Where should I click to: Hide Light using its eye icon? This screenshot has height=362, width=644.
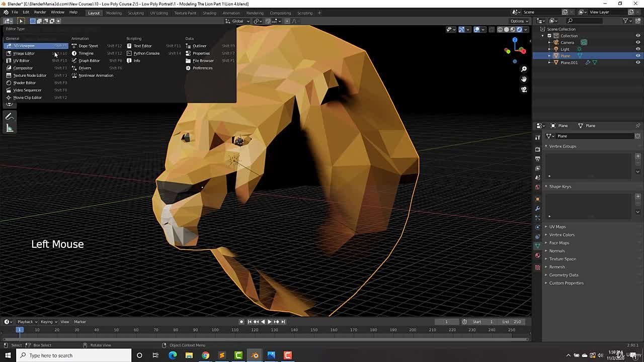pyautogui.click(x=638, y=49)
